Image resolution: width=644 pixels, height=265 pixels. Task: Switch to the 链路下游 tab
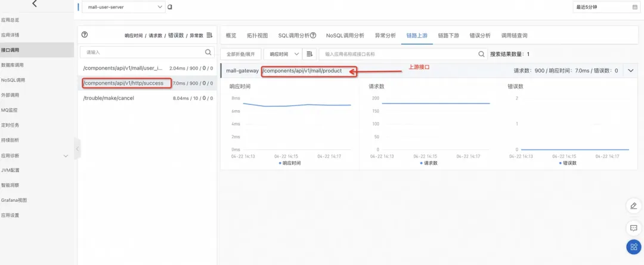pos(448,36)
